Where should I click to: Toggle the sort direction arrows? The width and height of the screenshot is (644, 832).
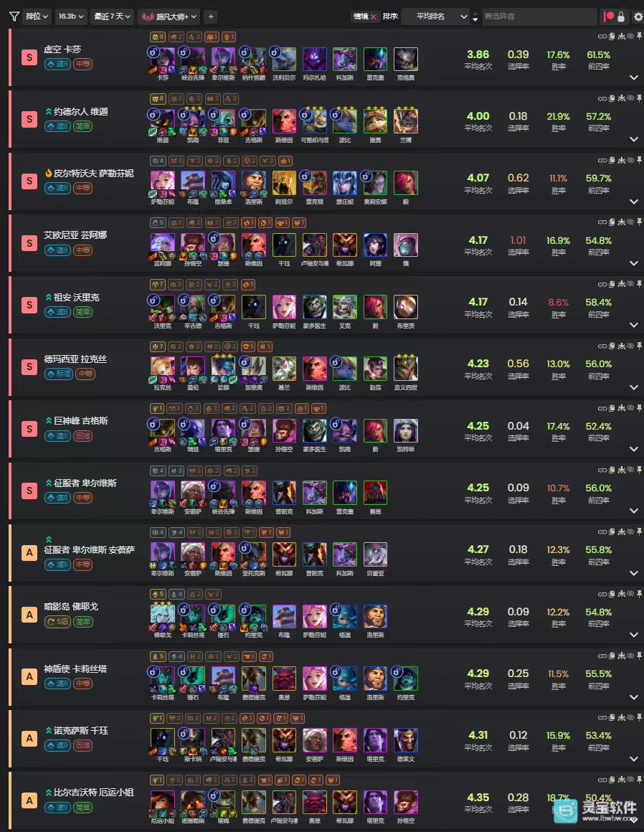tap(475, 17)
